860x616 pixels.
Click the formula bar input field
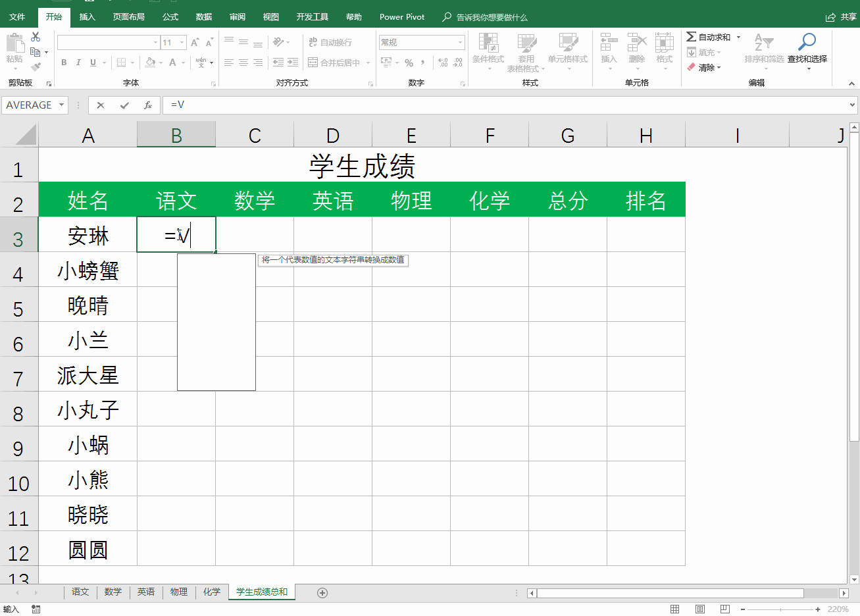pyautogui.click(x=507, y=105)
